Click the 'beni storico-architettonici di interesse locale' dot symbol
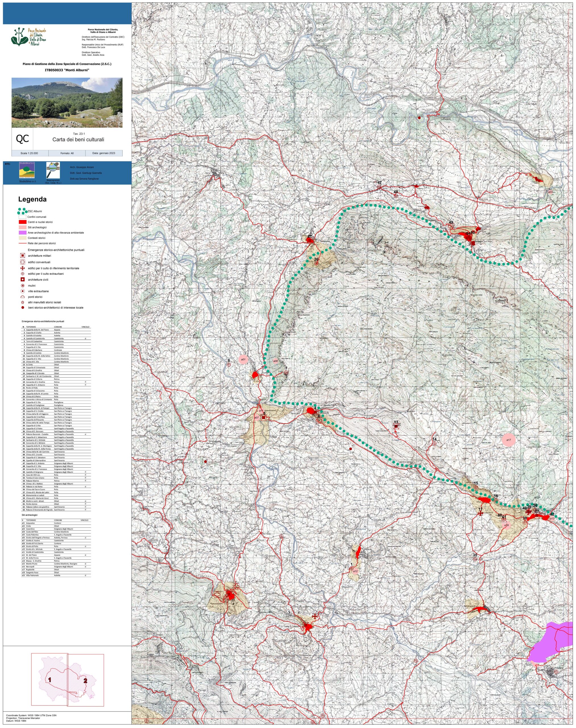576x728 pixels. pyautogui.click(x=23, y=307)
